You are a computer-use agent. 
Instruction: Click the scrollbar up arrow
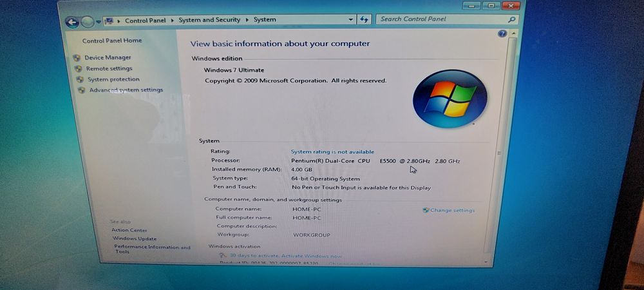pos(513,34)
